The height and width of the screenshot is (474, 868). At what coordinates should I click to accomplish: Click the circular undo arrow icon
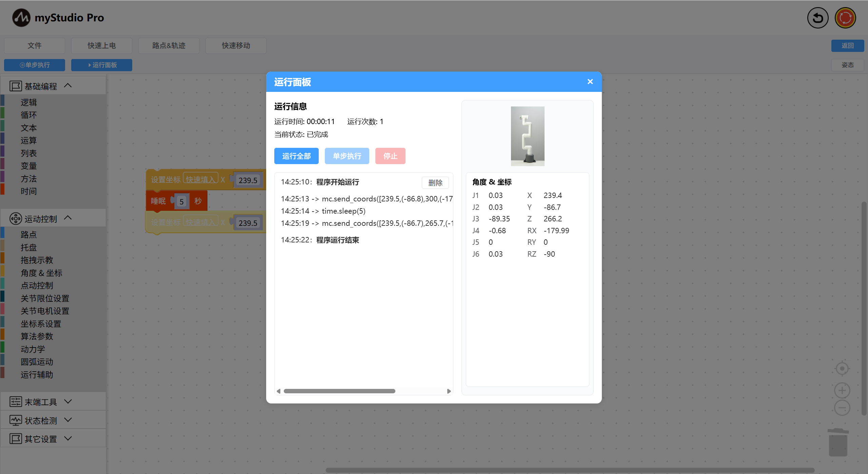[817, 18]
